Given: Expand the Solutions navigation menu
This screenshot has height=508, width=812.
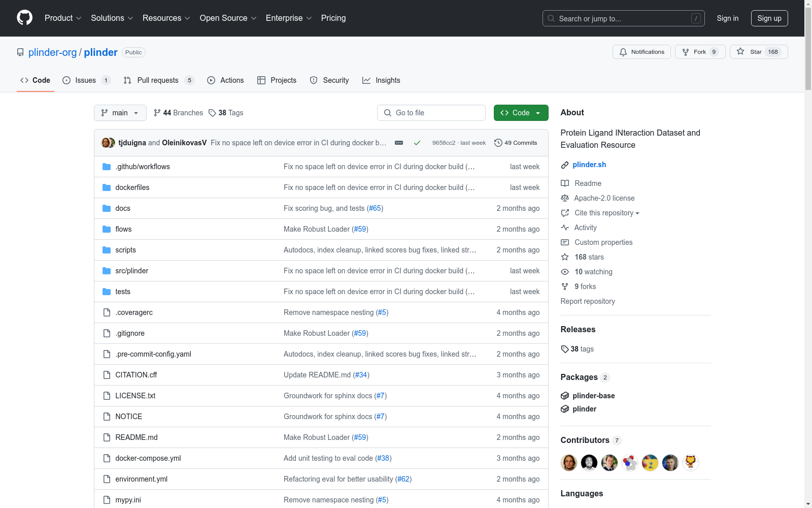Looking at the screenshot, I should [x=112, y=18].
